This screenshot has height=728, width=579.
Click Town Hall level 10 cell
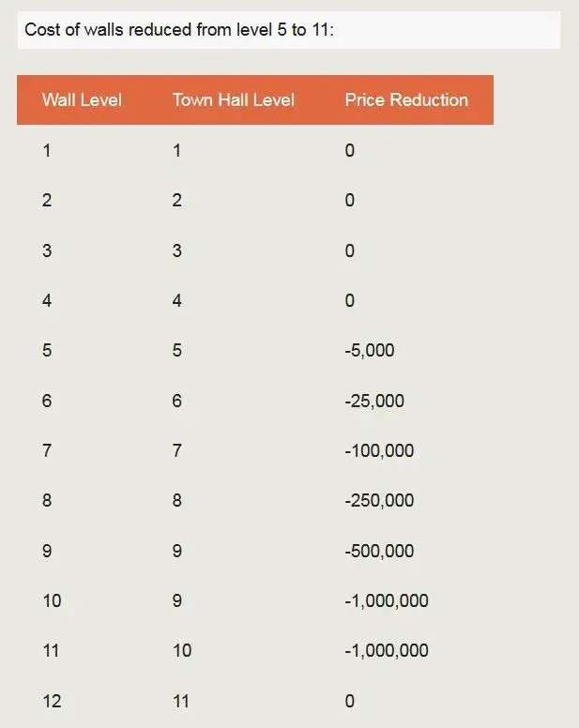182,651
